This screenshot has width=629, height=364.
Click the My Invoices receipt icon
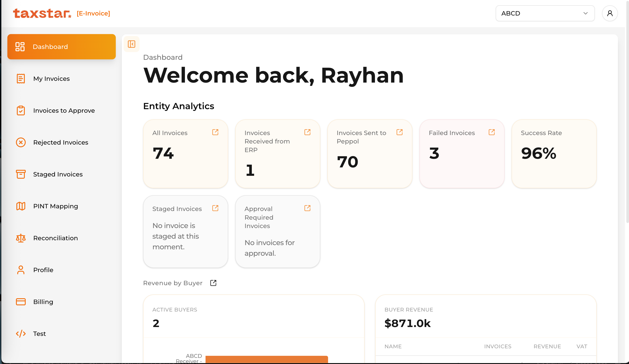[21, 79]
